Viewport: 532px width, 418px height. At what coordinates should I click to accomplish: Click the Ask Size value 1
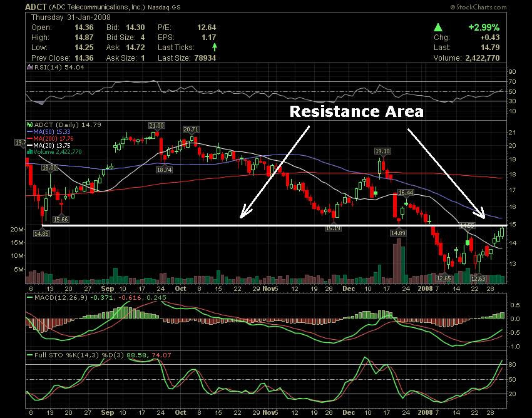click(x=143, y=58)
